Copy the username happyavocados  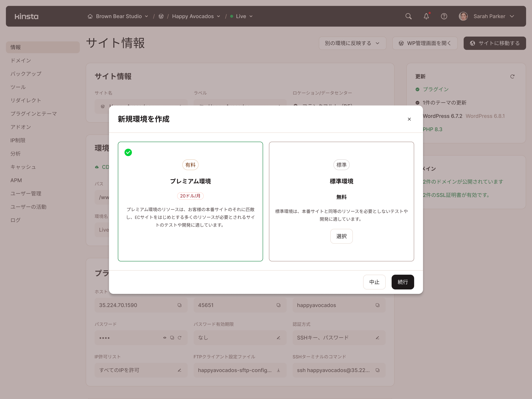click(x=377, y=305)
